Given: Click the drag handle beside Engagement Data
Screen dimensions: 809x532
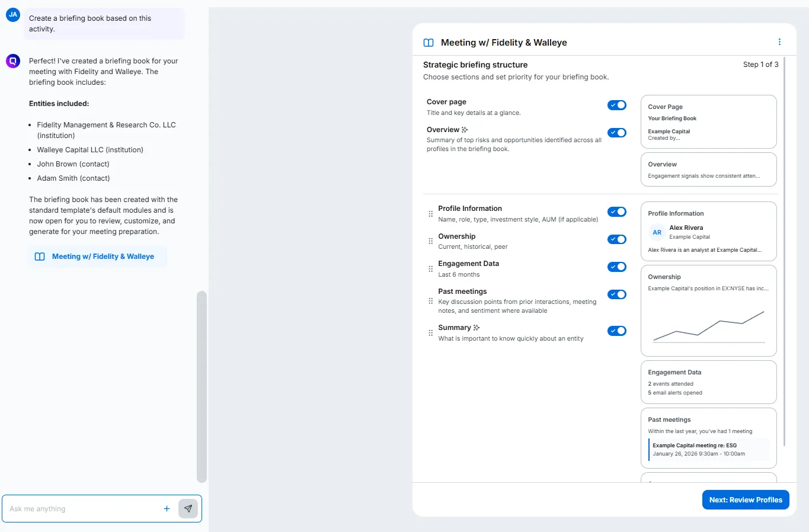Looking at the screenshot, I should [431, 269].
